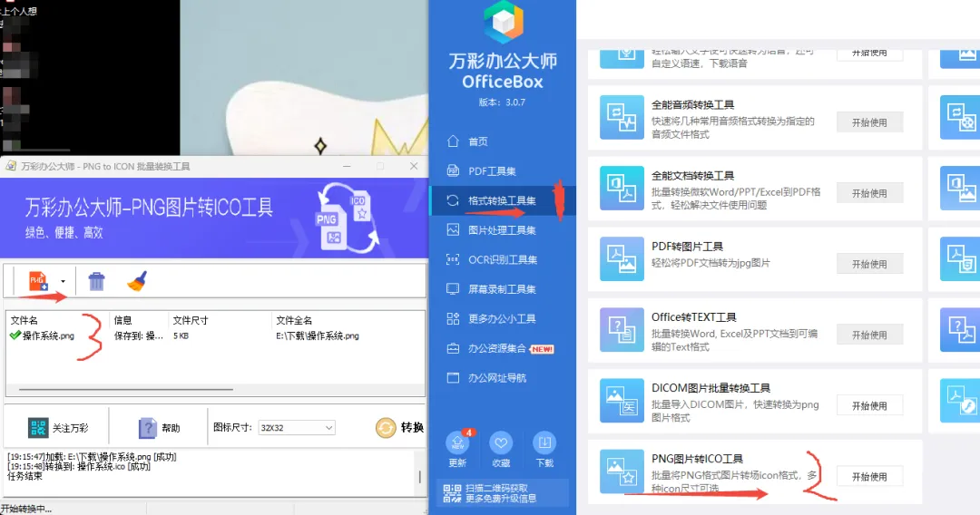Click the 转换 convert button
The height and width of the screenshot is (515, 980).
tap(400, 428)
